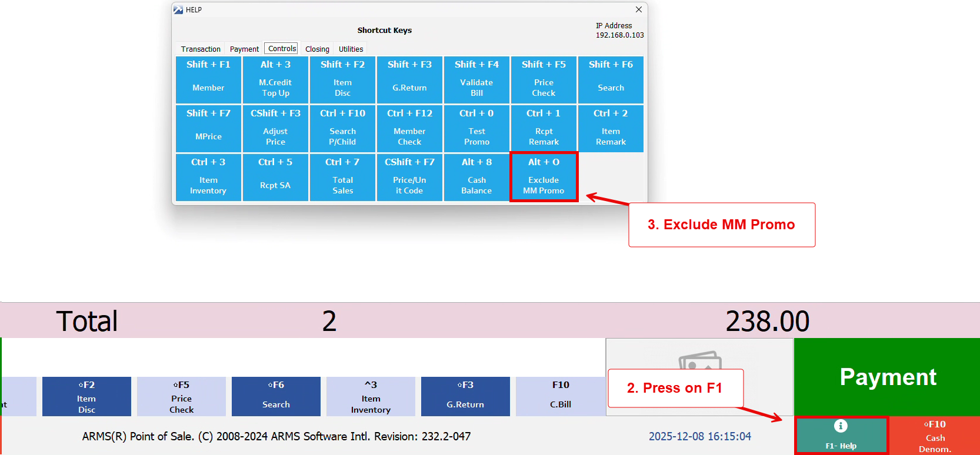Select the Rcpt Remark tile
980x455 pixels.
[x=544, y=128]
